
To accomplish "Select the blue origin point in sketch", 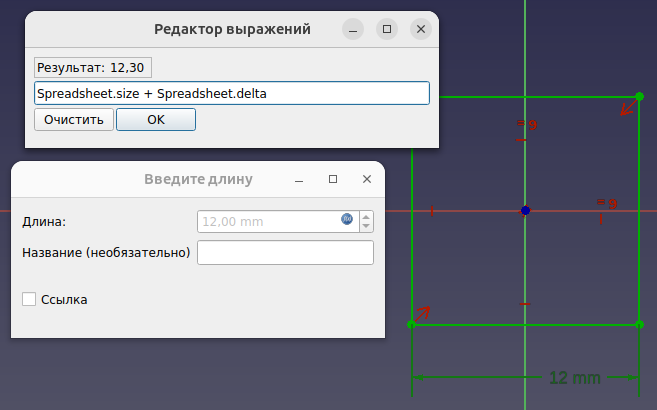I will click(x=525, y=211).
